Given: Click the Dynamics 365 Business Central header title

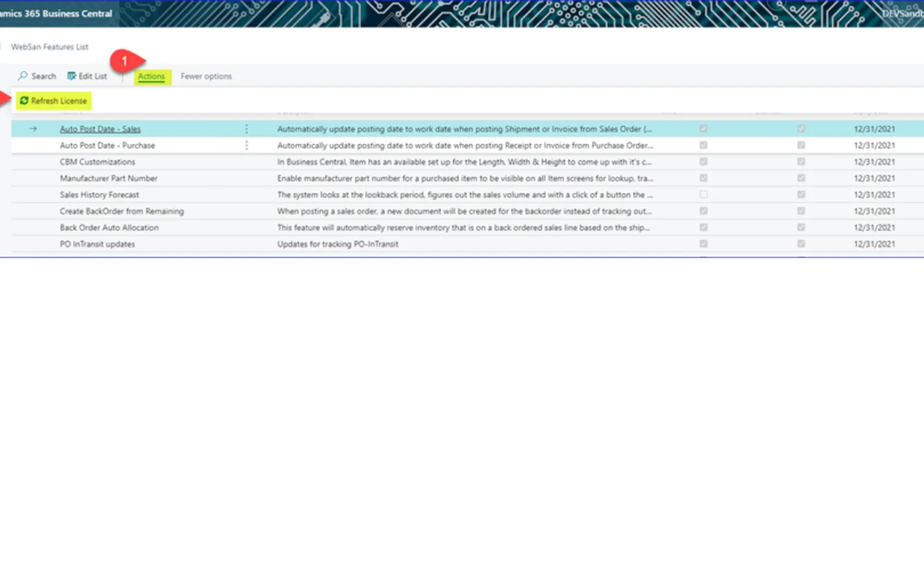Looking at the screenshot, I should coord(56,13).
